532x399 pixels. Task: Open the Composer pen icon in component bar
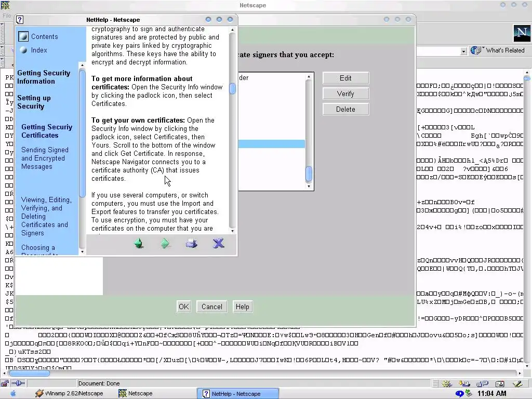pos(518,384)
